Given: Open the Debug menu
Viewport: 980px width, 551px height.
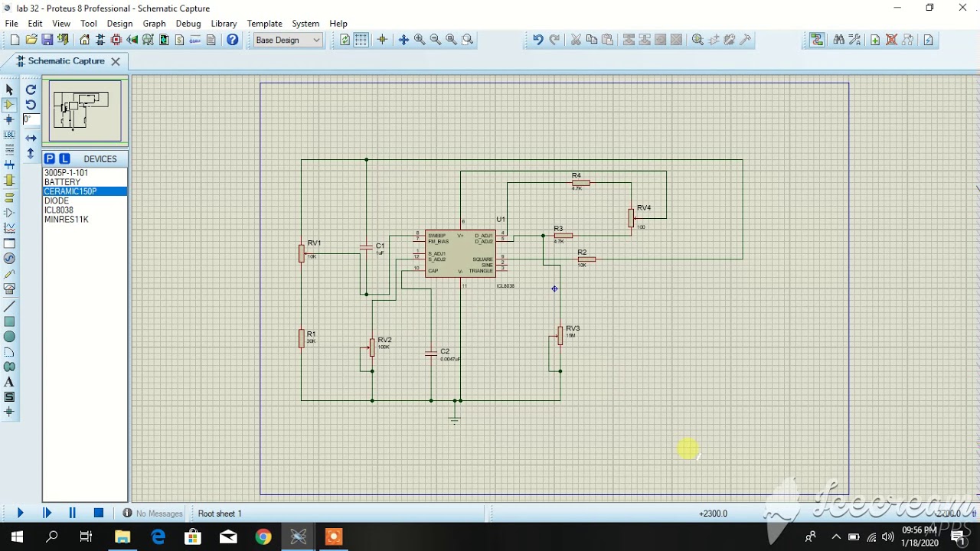Looking at the screenshot, I should pyautogui.click(x=188, y=24).
